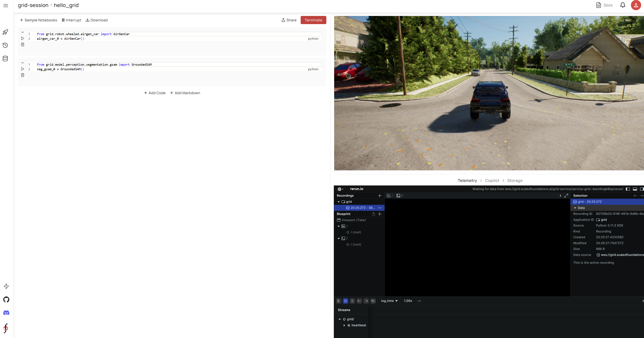Click the 1.00x playback speed control
Screen dimensions: 644x338
(408, 301)
